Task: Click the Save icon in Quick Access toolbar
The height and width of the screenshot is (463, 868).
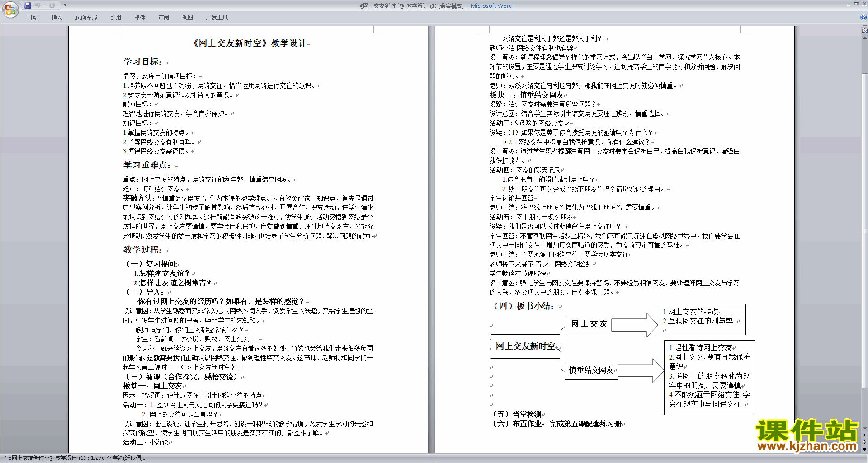Action: click(28, 5)
